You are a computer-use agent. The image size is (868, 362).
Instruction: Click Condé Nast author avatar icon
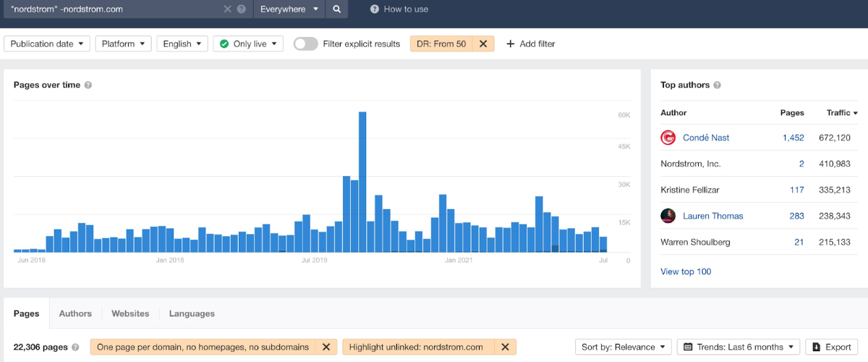(668, 138)
